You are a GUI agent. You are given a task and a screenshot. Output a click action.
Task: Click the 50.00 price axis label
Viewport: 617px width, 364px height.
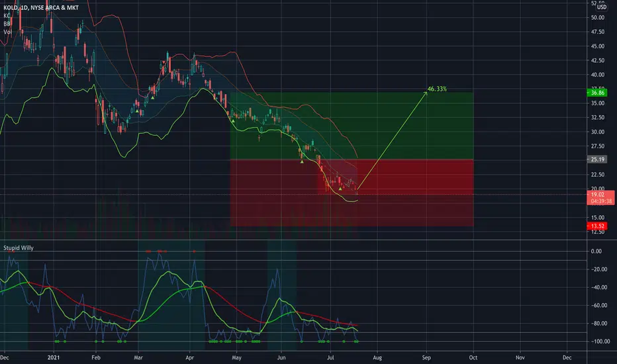597,18
